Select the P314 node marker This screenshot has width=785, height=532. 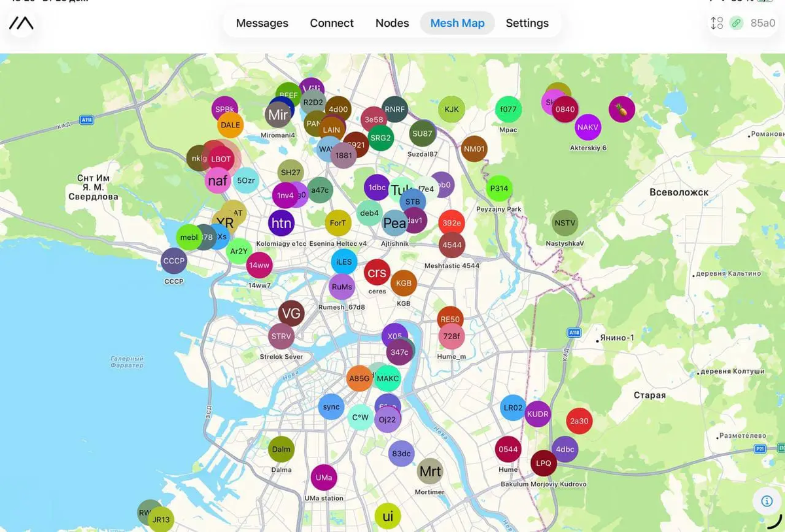(499, 188)
